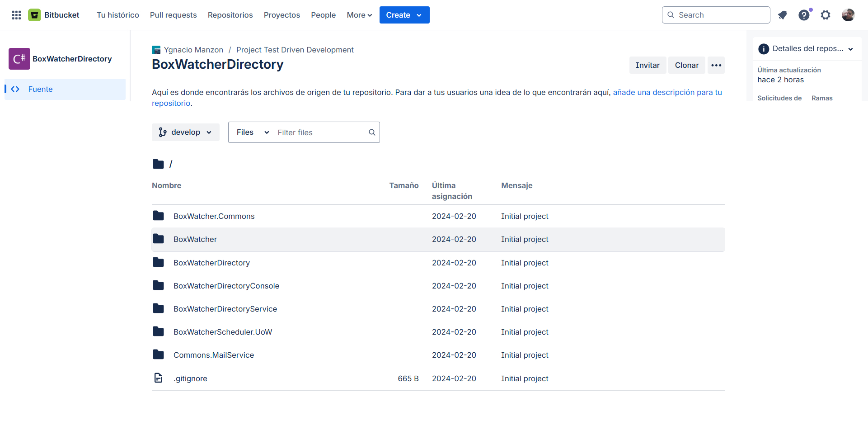Open the Files type dropdown
Screen dimensions: 868x421
tap(252, 132)
